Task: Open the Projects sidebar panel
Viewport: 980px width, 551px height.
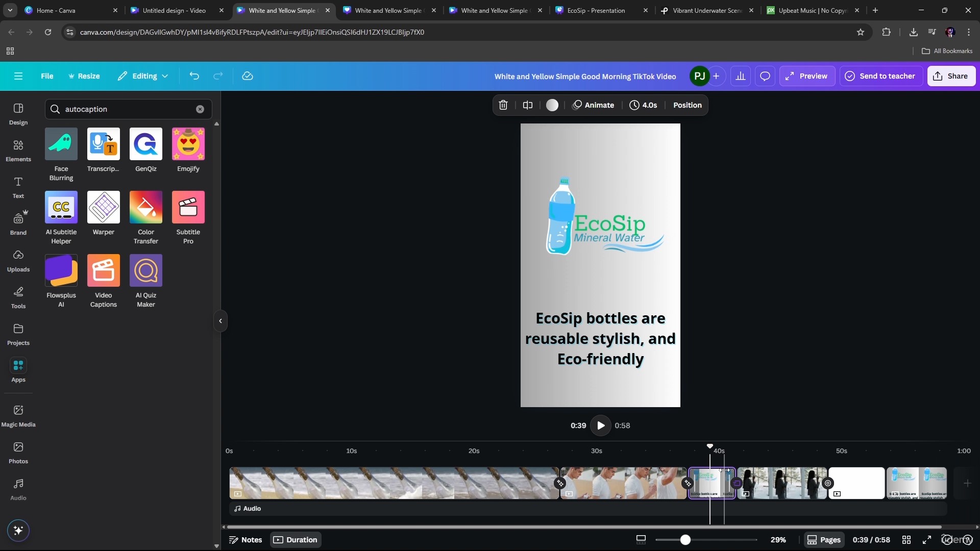Action: pyautogui.click(x=18, y=334)
